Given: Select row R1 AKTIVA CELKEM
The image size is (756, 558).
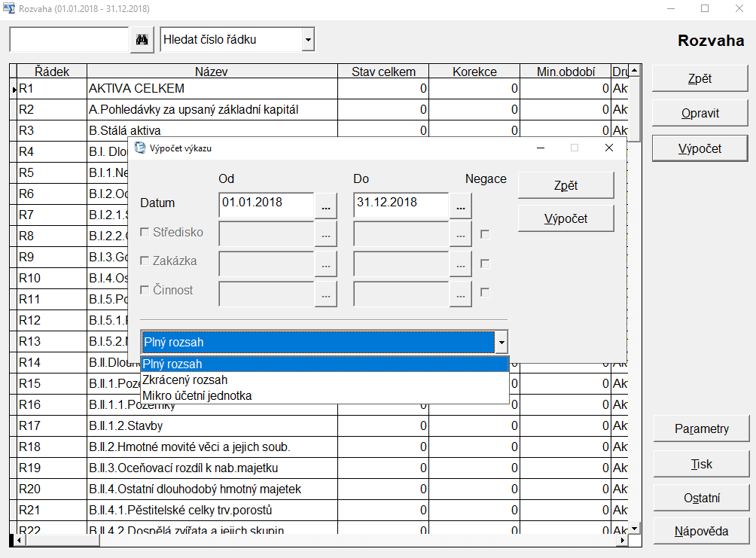Looking at the screenshot, I should (136, 89).
